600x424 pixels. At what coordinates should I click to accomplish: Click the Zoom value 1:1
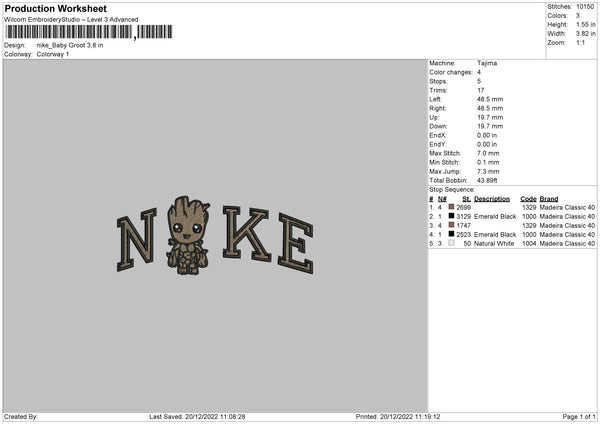[x=580, y=42]
